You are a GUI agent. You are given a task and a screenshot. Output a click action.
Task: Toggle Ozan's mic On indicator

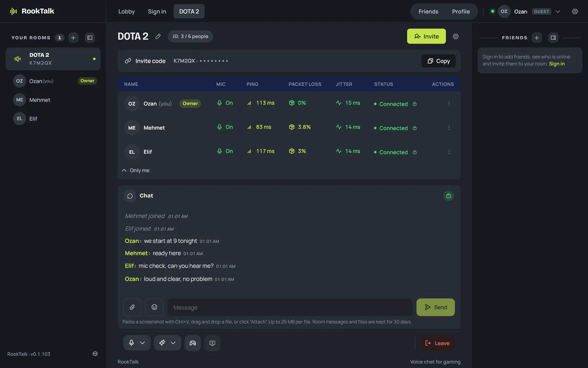point(225,103)
